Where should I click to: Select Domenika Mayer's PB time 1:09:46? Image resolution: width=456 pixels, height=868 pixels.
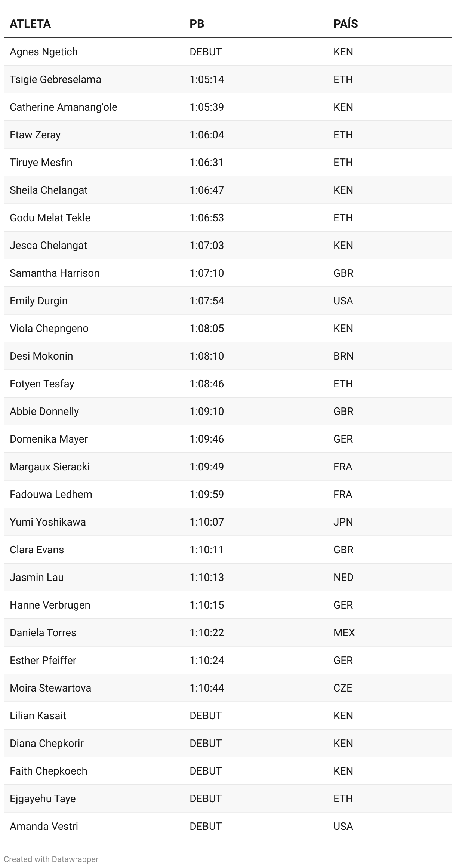[207, 439]
